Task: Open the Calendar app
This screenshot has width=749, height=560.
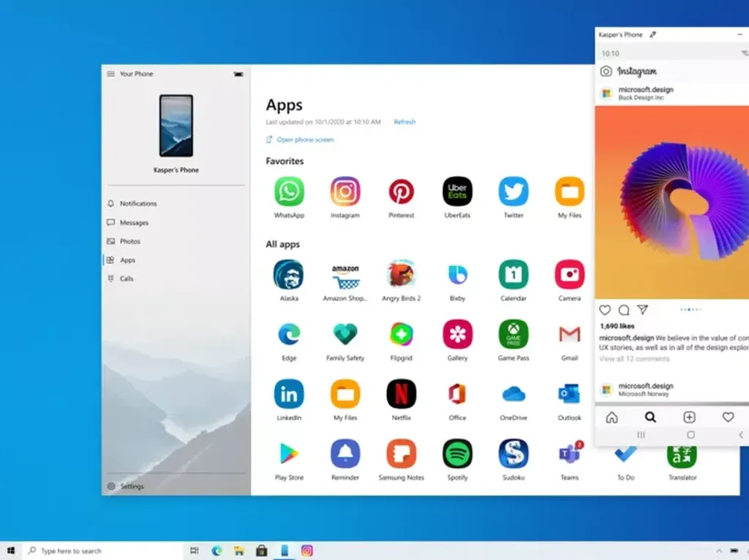Action: (x=513, y=274)
